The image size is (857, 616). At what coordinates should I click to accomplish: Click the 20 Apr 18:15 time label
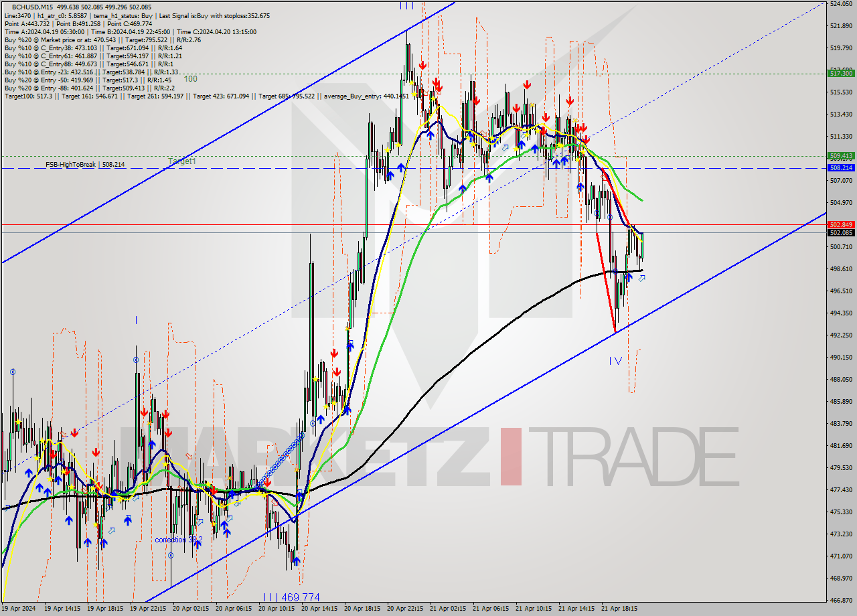click(364, 609)
